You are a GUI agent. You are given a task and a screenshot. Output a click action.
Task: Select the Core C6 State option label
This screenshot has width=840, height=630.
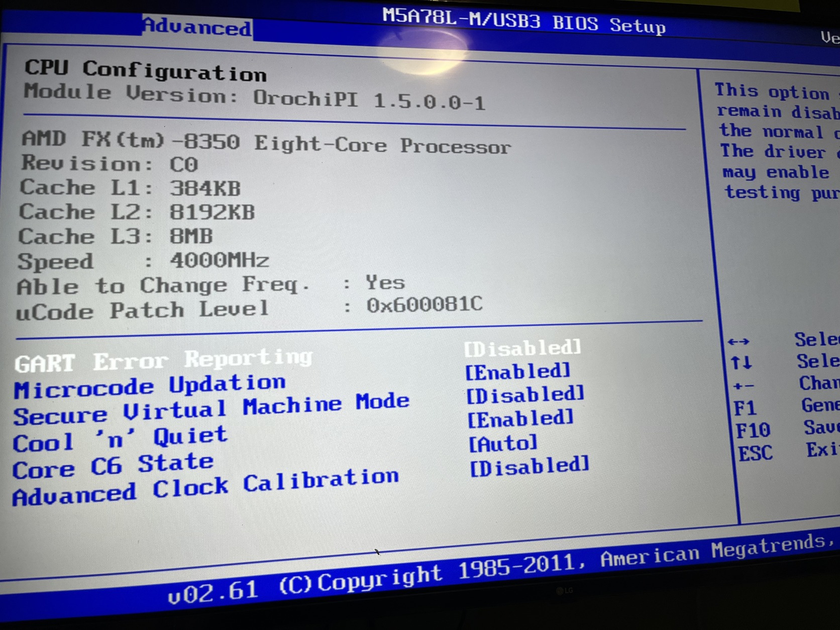coord(113,466)
